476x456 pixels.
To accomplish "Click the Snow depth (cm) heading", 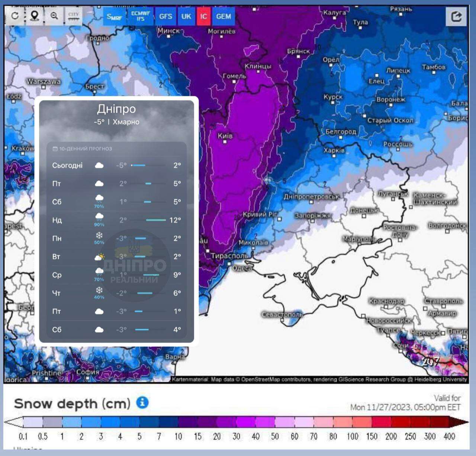I will click(x=72, y=404).
